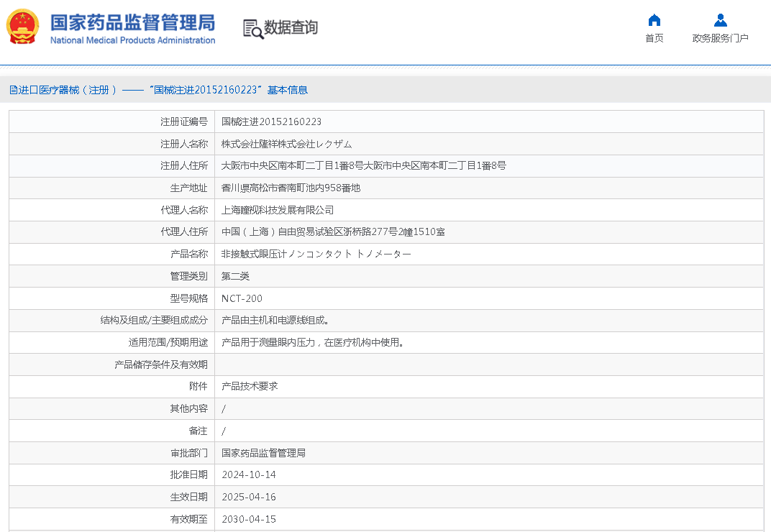This screenshot has width=771, height=532.
Task: Click the national emblem logo
Action: pos(22,27)
